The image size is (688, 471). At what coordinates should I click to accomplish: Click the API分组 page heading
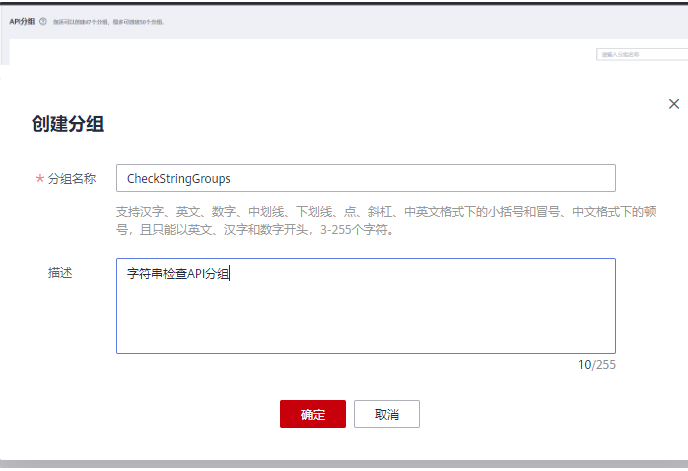[22, 21]
